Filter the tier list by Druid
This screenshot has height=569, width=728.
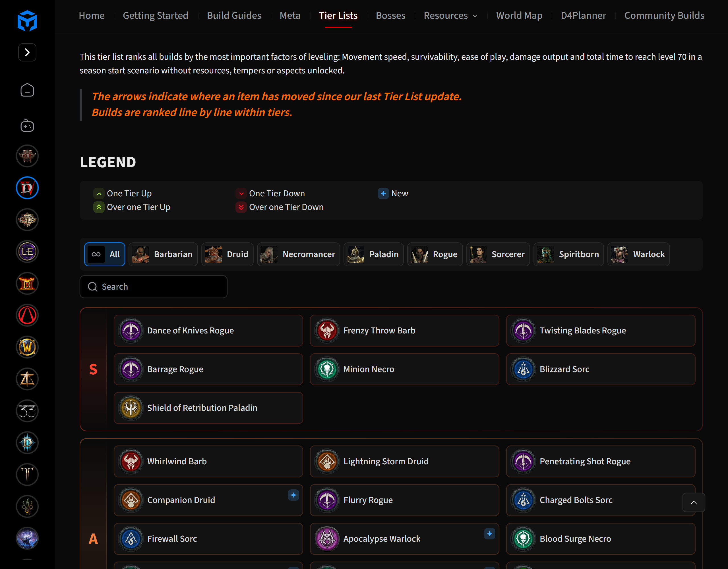(227, 254)
